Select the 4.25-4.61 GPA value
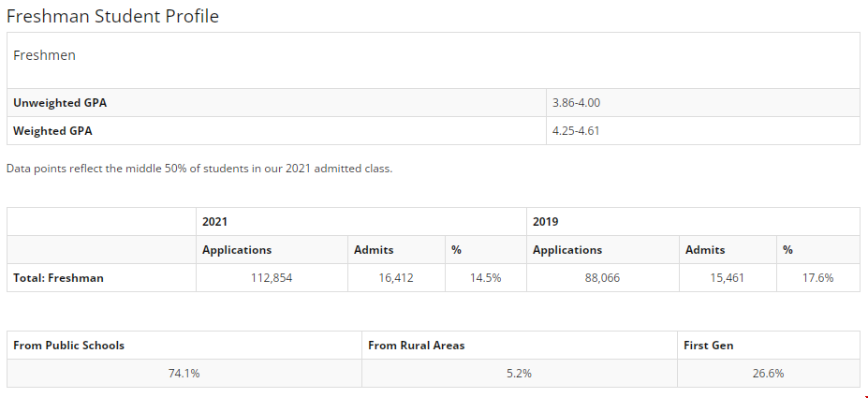The height and width of the screenshot is (398, 868). coord(577,130)
